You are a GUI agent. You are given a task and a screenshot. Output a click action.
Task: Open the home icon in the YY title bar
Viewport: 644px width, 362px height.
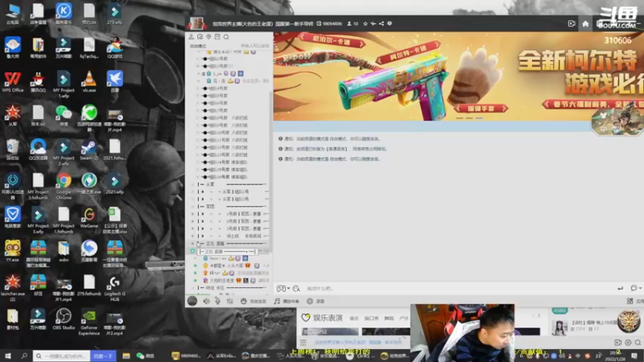[585, 24]
